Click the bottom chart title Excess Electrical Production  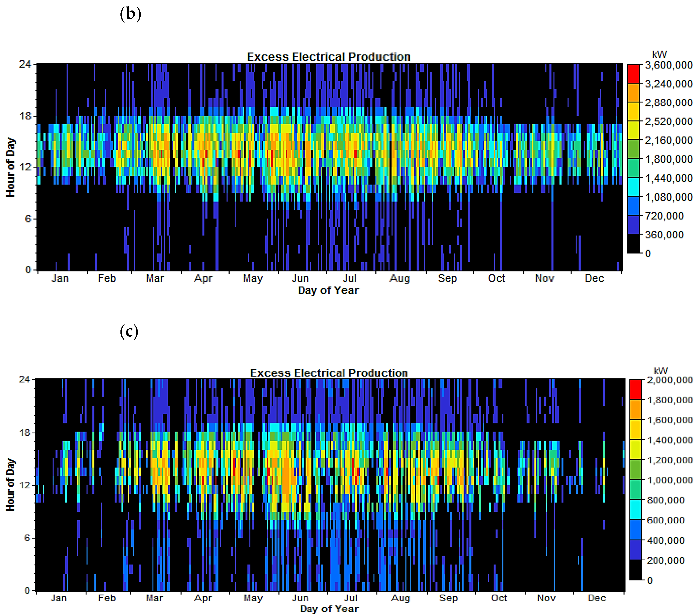click(x=329, y=373)
